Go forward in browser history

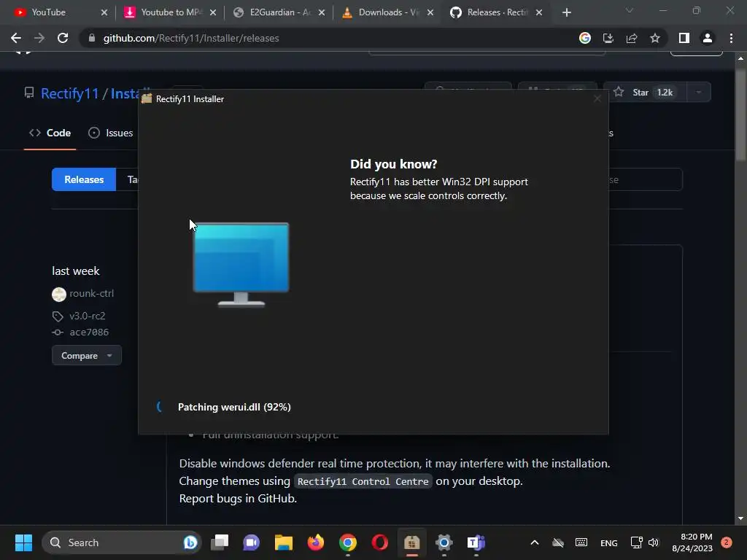coord(39,38)
